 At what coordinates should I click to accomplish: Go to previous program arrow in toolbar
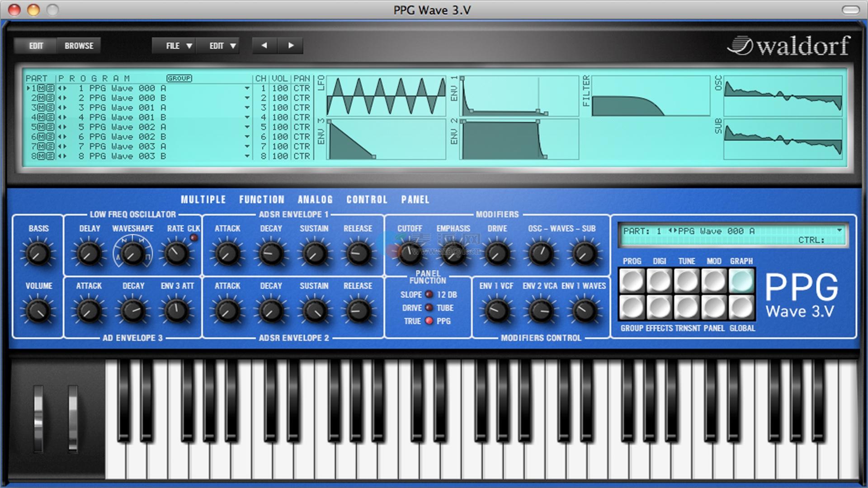click(x=264, y=46)
